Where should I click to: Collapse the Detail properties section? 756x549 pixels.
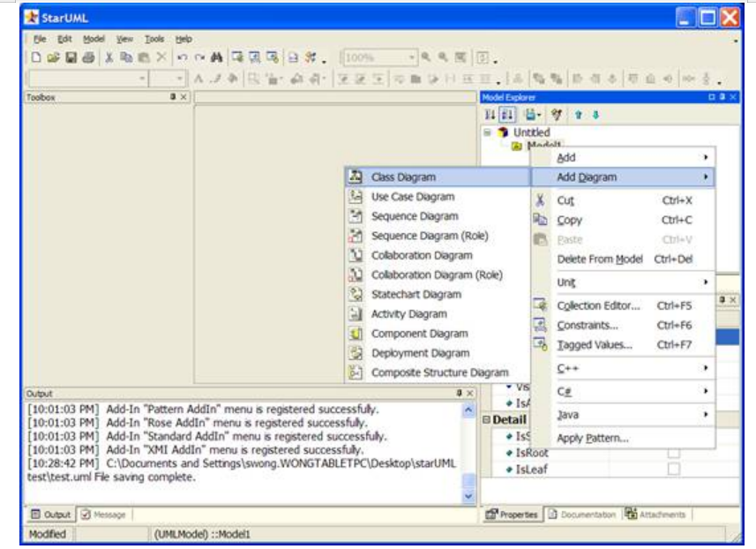(x=486, y=420)
